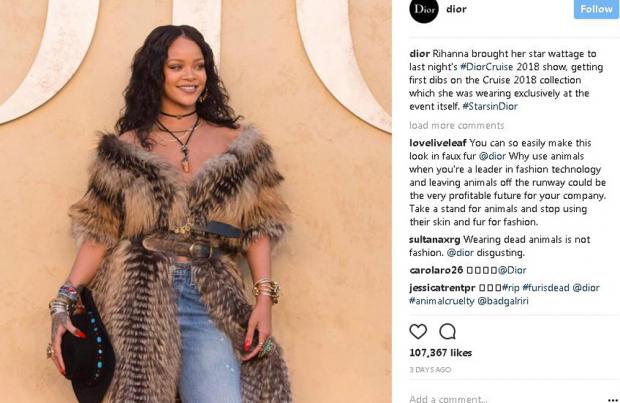Open the comment speech bubble icon
This screenshot has width=620, height=403.
point(447,331)
